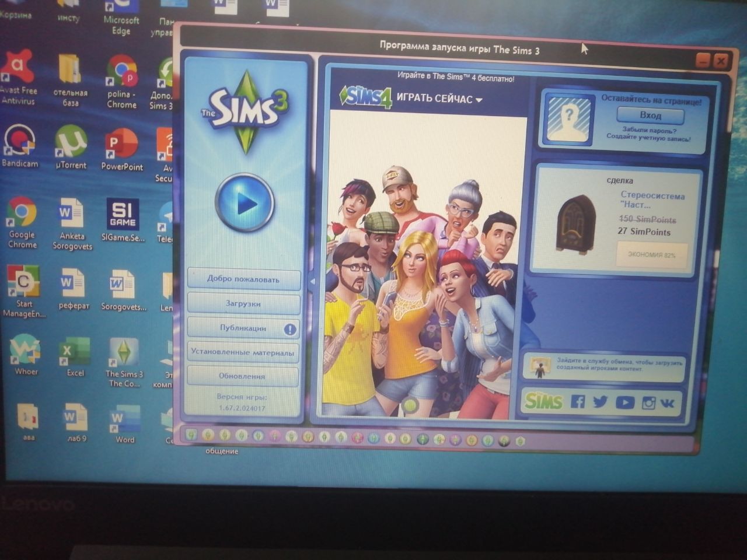
Task: Open the PowerPoint desktop shortcut
Action: pos(121,149)
